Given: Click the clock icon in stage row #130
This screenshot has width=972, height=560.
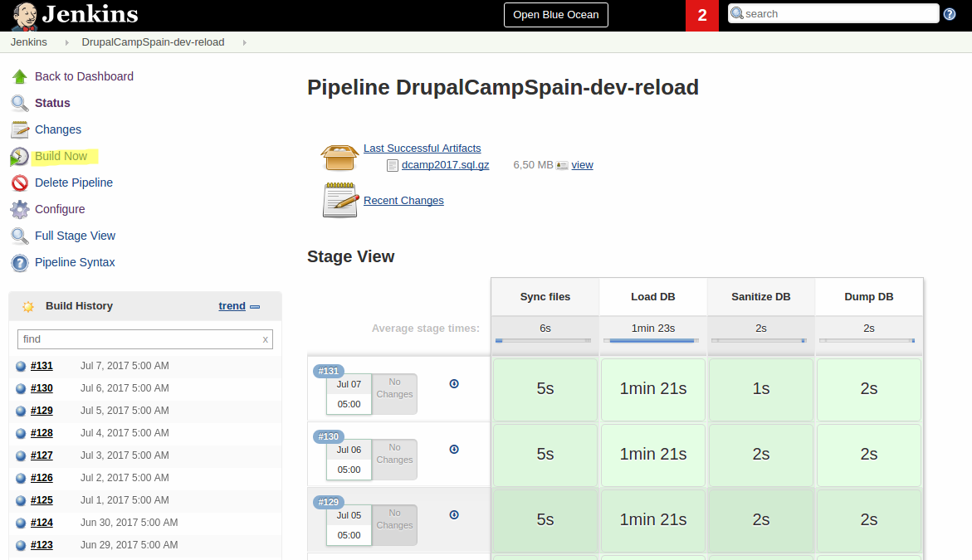Looking at the screenshot, I should pyautogui.click(x=454, y=450).
